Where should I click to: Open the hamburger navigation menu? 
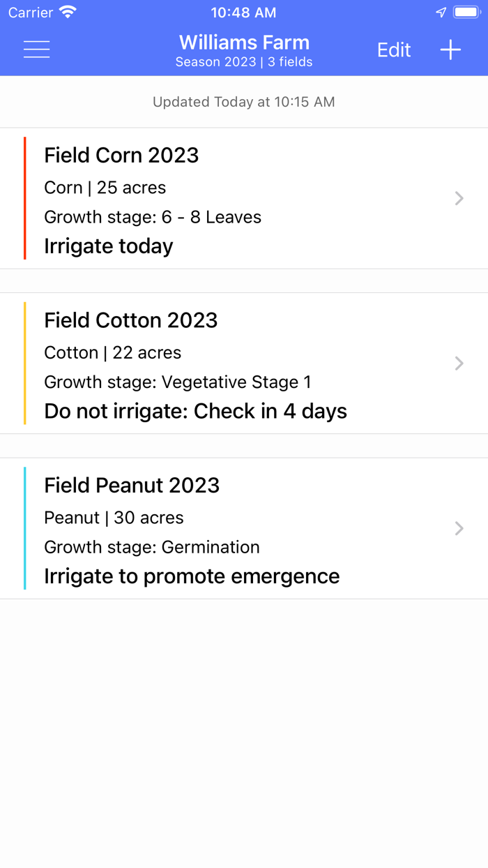pos(36,50)
